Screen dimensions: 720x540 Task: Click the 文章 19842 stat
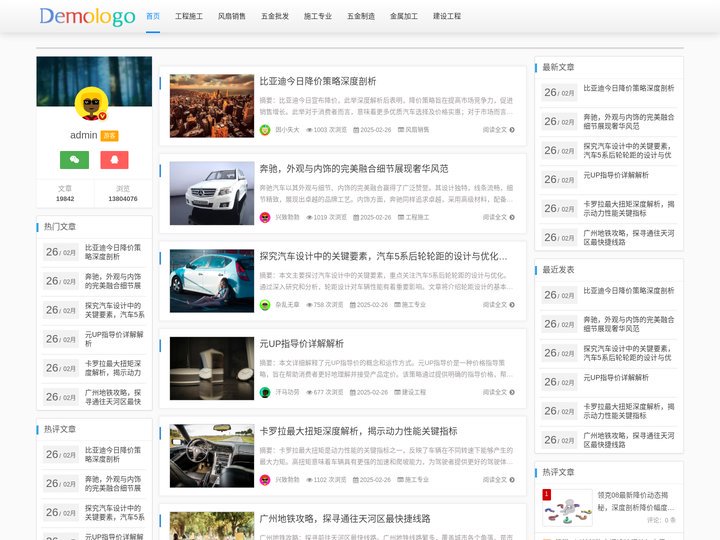click(65, 193)
